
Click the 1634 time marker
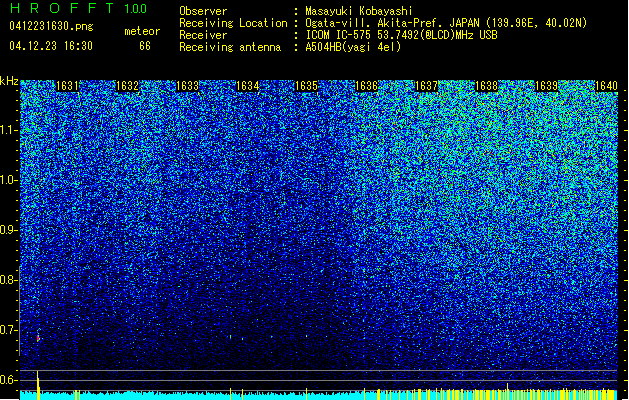click(248, 86)
